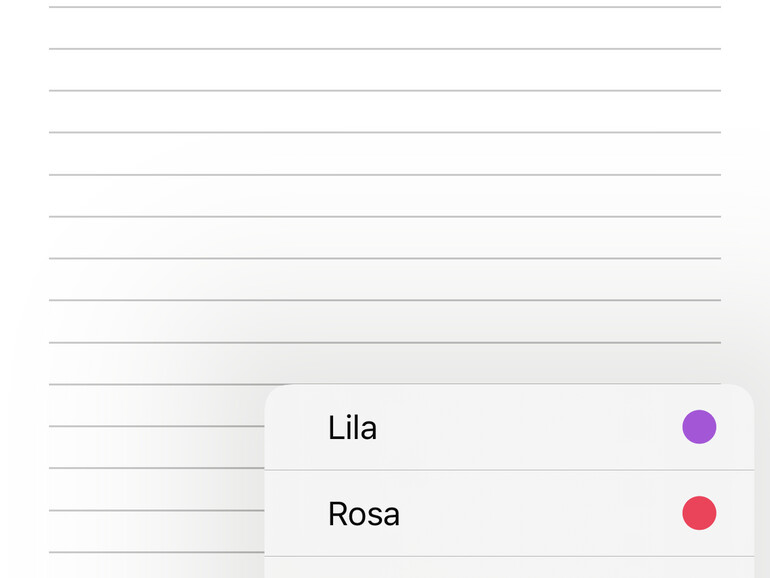Click the fifth empty row from the top
The height and width of the screenshot is (578, 770).
click(385, 196)
